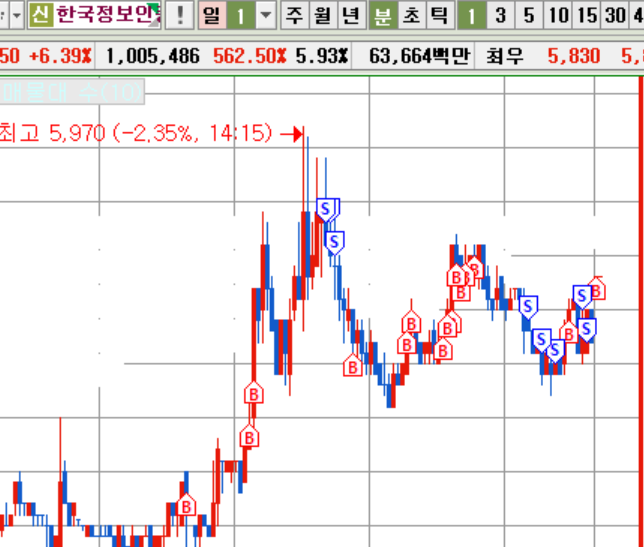644x547 pixels.
Task: Expand the 매물대 indicator label at chart top-left
Action: click(72, 95)
